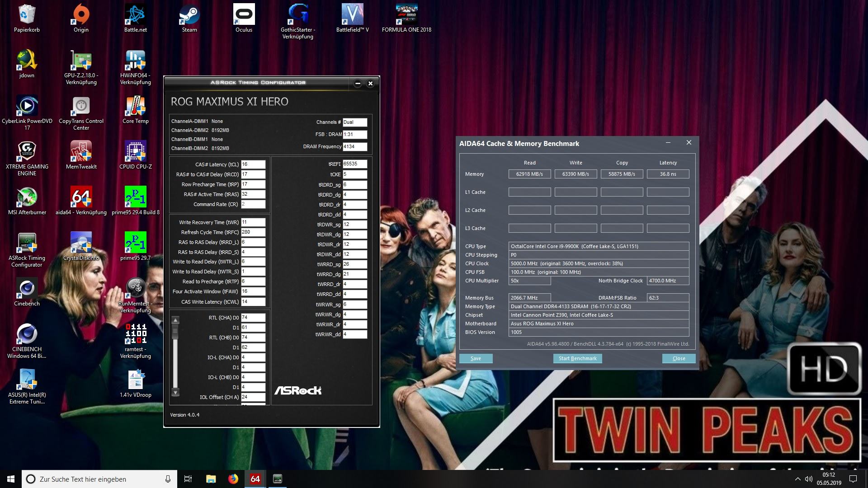Minimize the ASRock Timing Configurator window
The width and height of the screenshot is (868, 488).
[358, 83]
